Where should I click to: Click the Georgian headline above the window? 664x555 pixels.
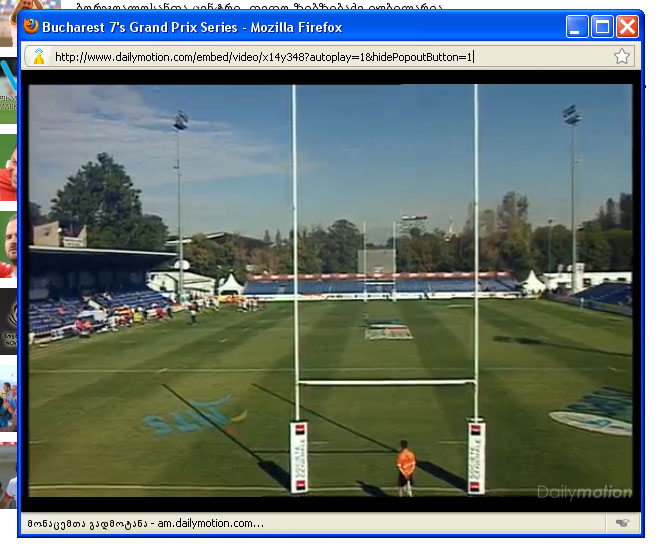pyautogui.click(x=259, y=6)
